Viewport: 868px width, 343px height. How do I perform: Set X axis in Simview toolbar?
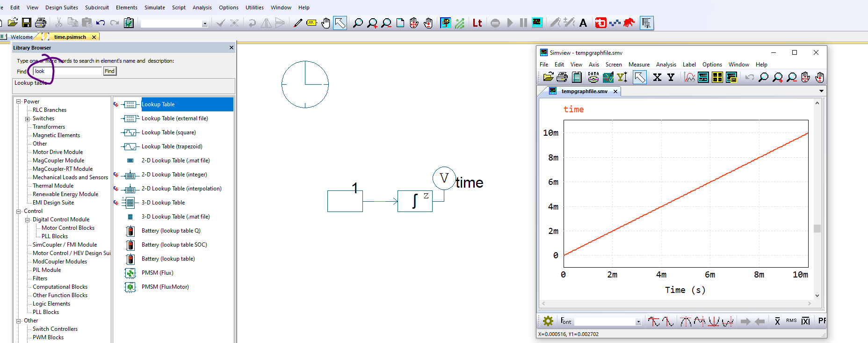click(657, 77)
